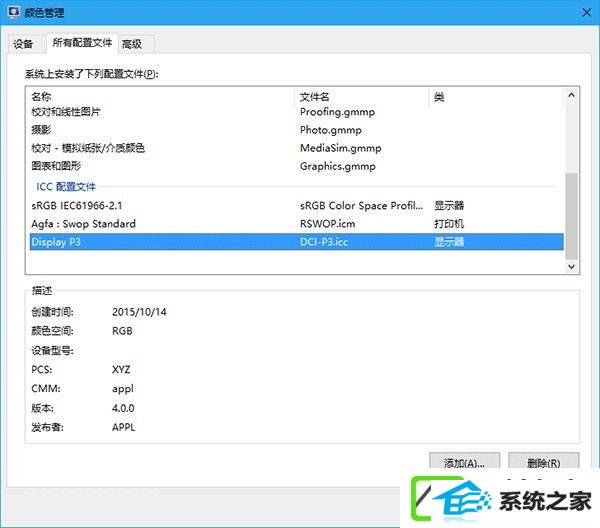Click the version value 4.0.0
The width and height of the screenshot is (600, 528).
[123, 408]
